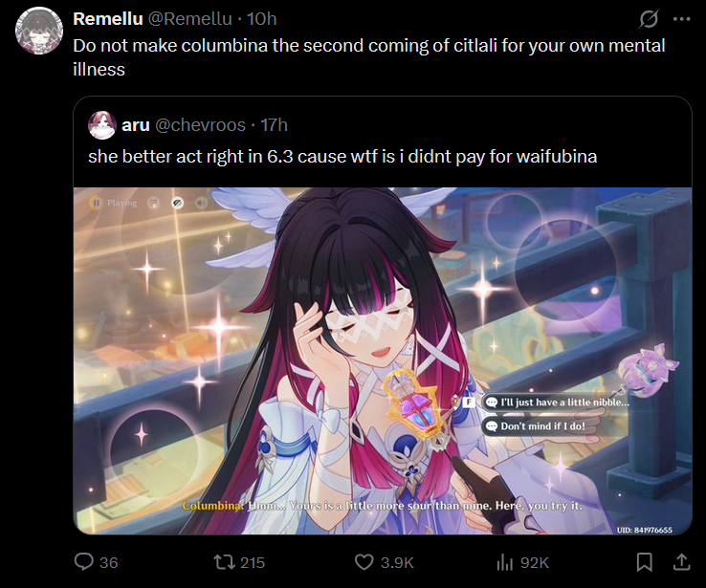The image size is (706, 588).
Task: Bookmark this tweet
Action: pos(645,562)
